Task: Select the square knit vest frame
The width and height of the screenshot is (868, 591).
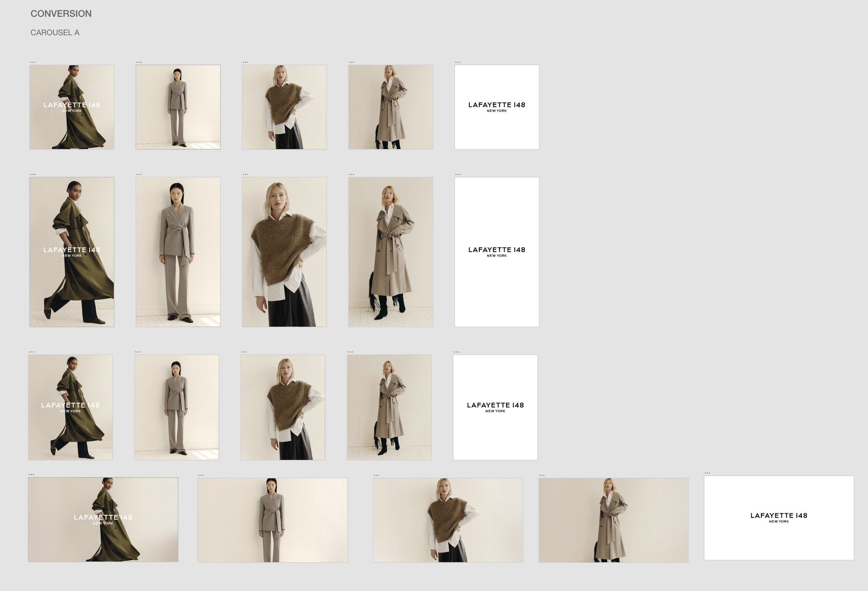Action: click(x=284, y=107)
